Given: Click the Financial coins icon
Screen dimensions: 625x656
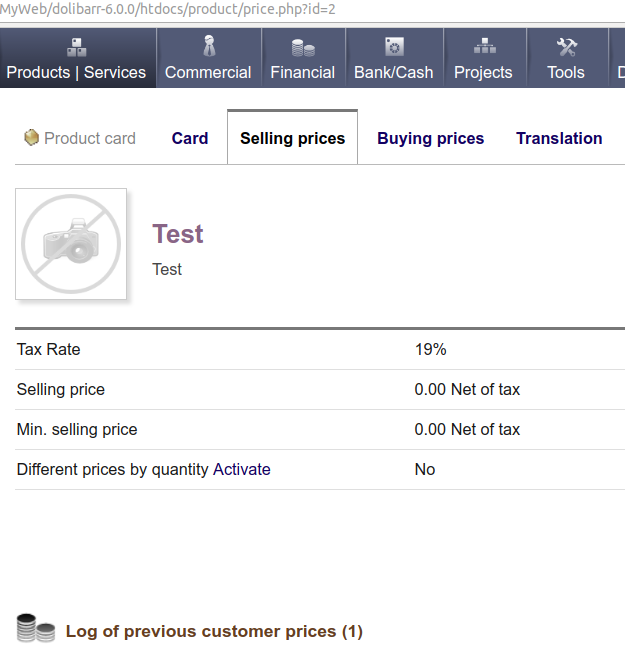Looking at the screenshot, I should coord(303,47).
